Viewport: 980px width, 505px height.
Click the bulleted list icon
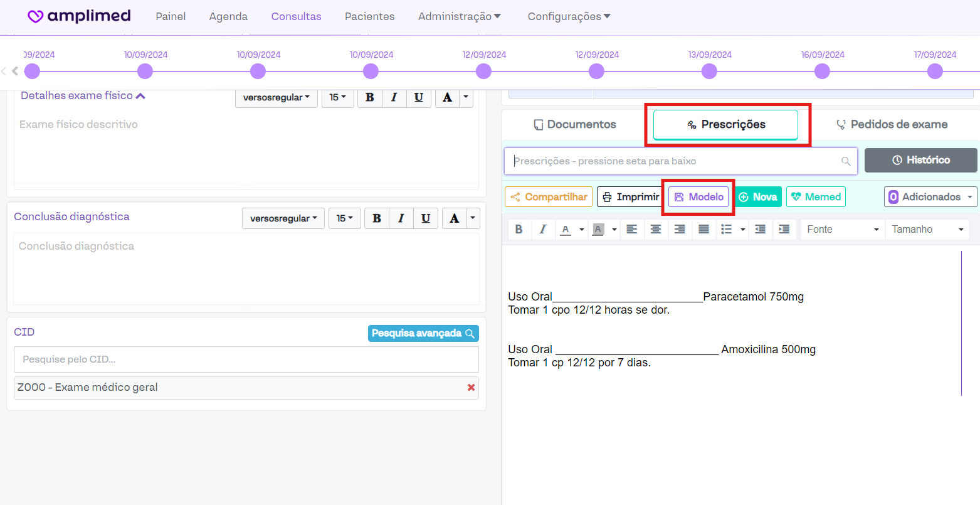(727, 230)
